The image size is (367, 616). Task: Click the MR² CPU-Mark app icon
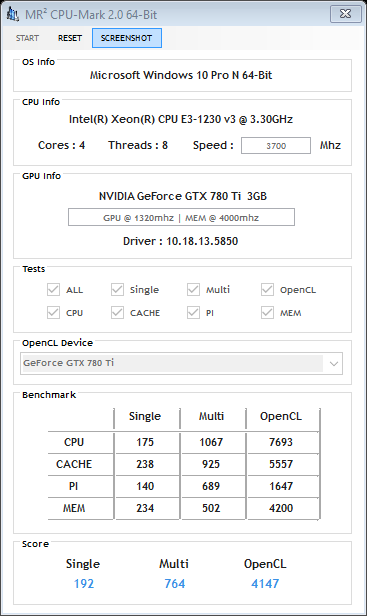[13, 15]
